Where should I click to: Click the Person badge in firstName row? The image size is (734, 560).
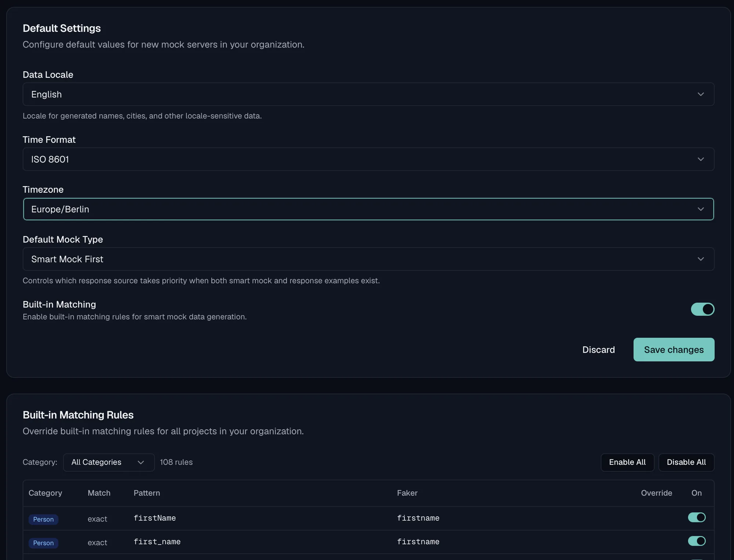[43, 519]
